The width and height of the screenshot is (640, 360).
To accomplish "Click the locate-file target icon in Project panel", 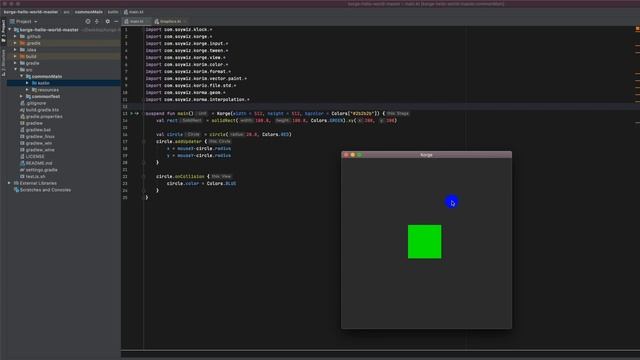I will [x=88, y=21].
